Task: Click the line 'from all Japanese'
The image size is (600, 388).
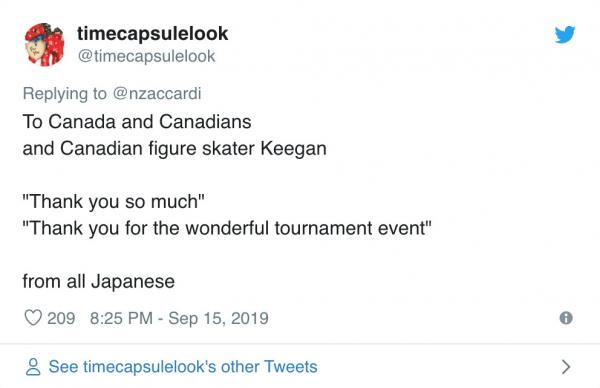Action: 99,282
